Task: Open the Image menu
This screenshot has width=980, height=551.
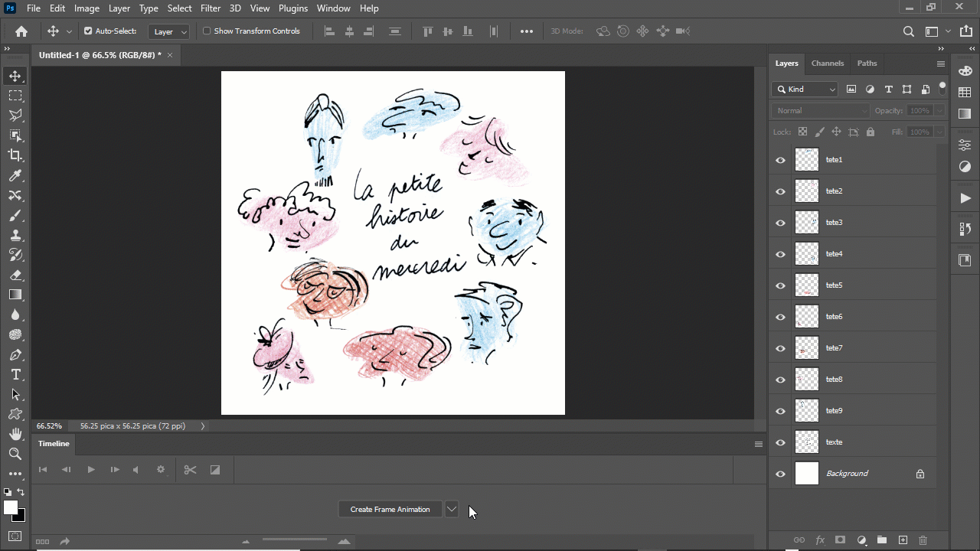Action: [87, 8]
